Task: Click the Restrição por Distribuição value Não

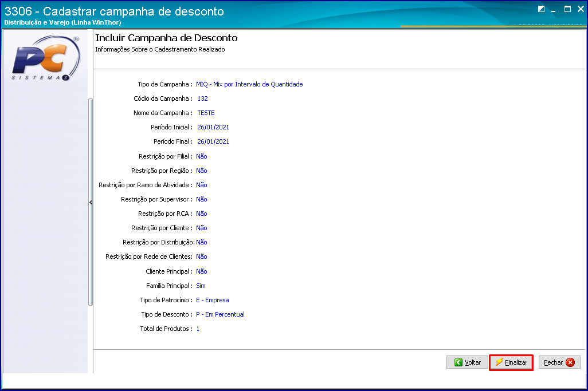Action: click(201, 242)
